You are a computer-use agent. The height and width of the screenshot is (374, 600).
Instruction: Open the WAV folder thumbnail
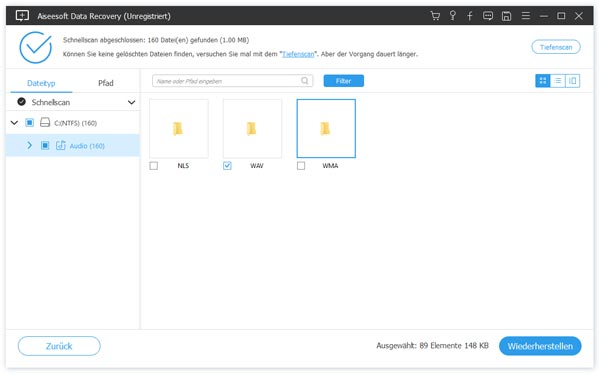[x=253, y=129]
